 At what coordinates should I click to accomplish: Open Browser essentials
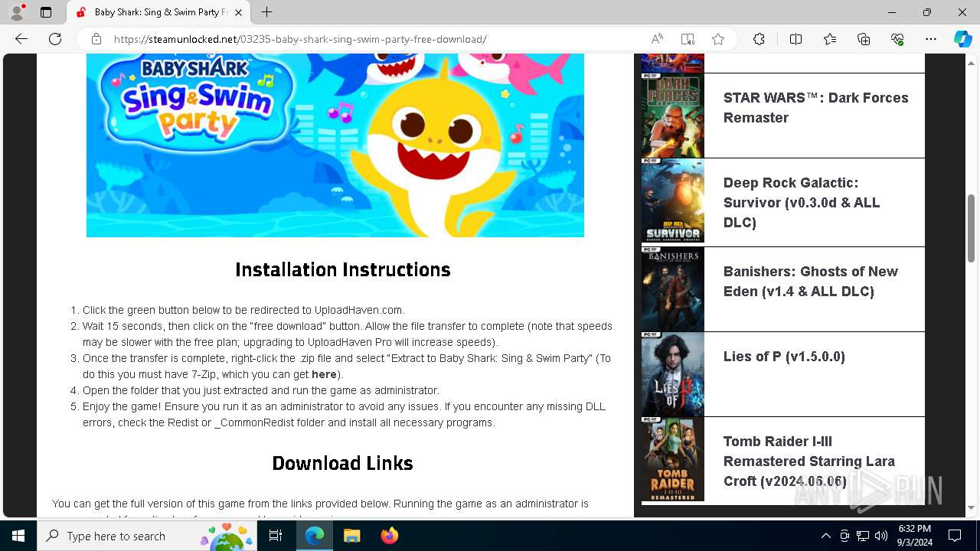pyautogui.click(x=897, y=39)
